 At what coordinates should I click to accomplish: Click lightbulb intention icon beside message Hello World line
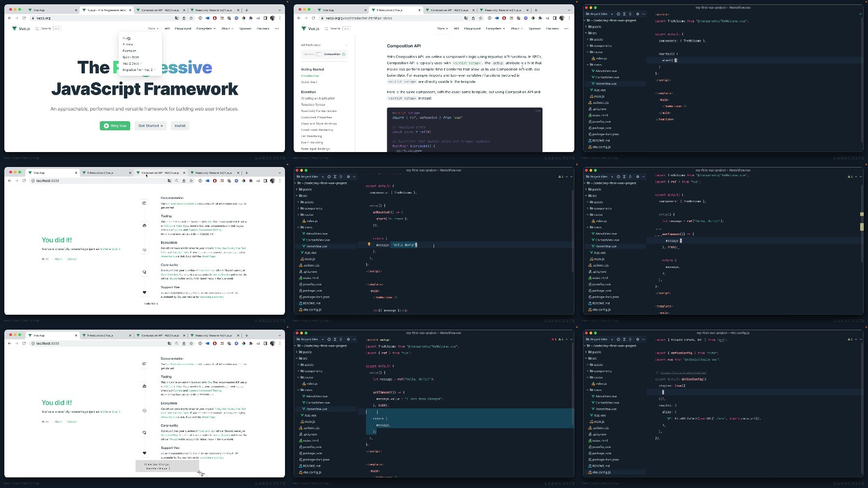369,244
